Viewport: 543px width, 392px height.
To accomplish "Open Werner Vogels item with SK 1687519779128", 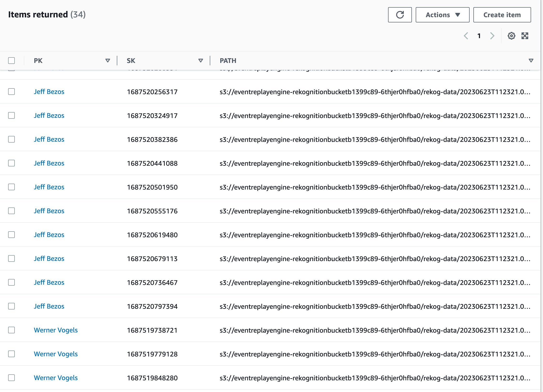I will [56, 354].
